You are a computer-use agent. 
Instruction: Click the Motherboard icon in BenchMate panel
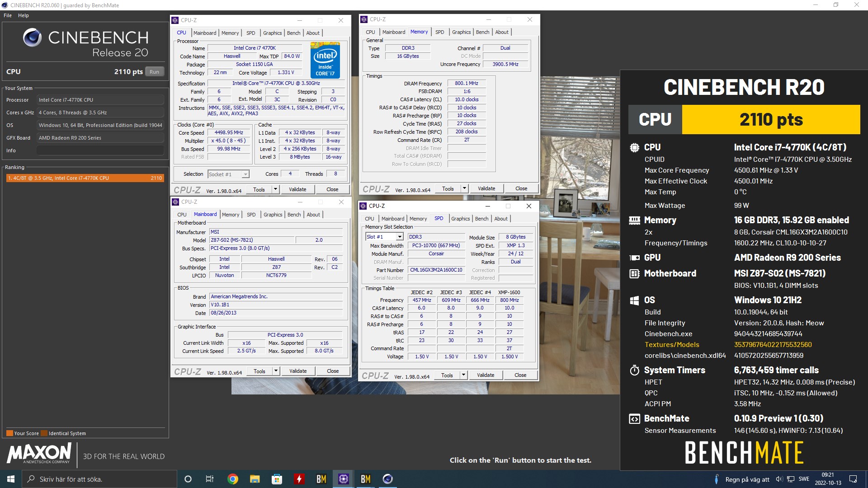tap(634, 273)
